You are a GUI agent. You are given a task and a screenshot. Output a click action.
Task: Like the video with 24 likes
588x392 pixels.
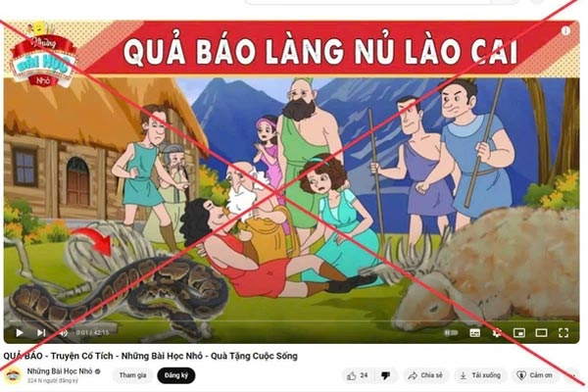tap(358, 375)
